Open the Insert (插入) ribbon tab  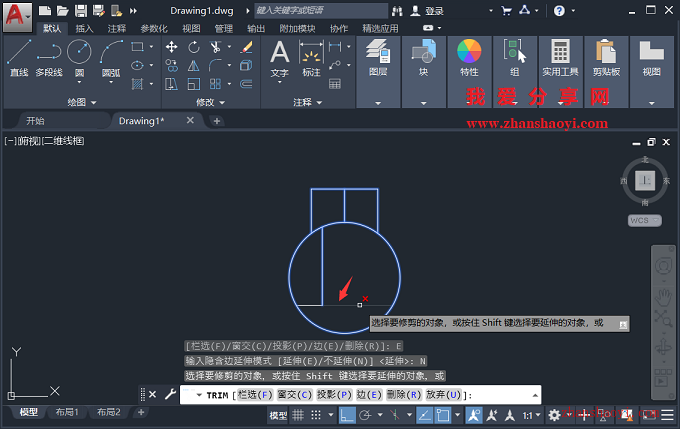pyautogui.click(x=85, y=29)
